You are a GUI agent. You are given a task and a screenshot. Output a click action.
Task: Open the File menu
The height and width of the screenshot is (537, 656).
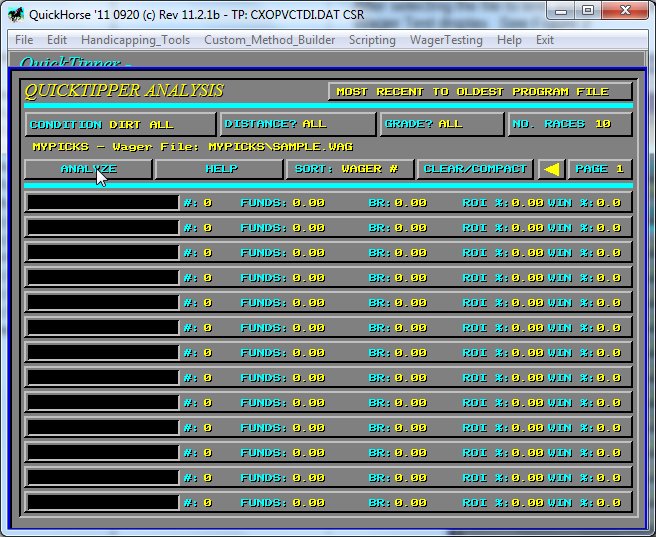pyautogui.click(x=24, y=40)
